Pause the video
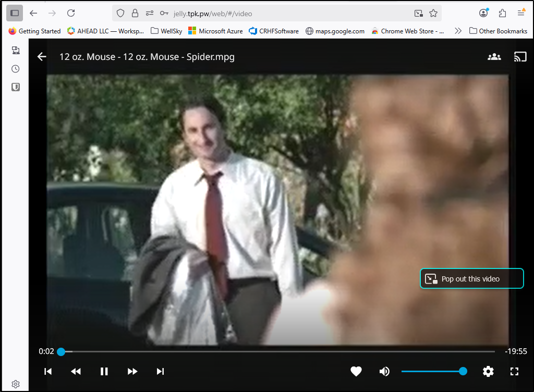Image resolution: width=534 pixels, height=392 pixels. (x=104, y=371)
